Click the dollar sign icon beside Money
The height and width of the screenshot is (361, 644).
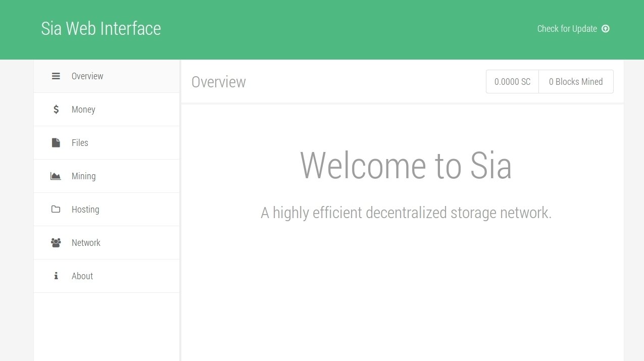pos(56,110)
